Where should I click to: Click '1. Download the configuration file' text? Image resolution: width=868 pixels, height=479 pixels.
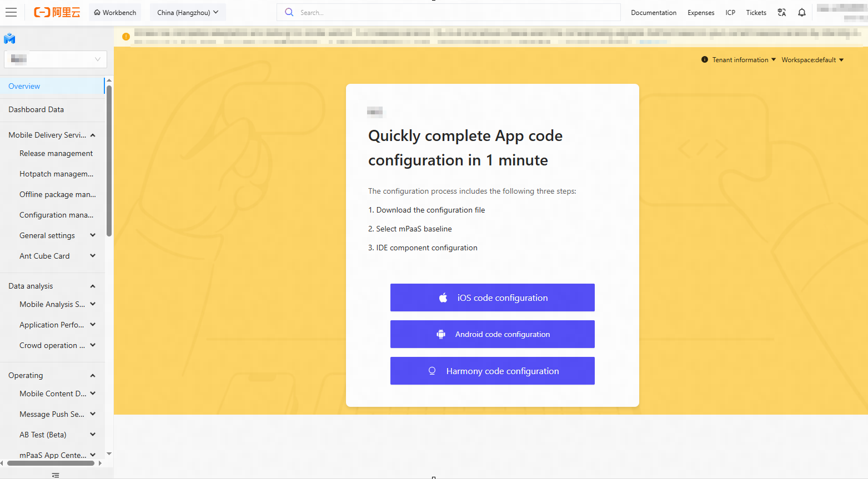[427, 210]
